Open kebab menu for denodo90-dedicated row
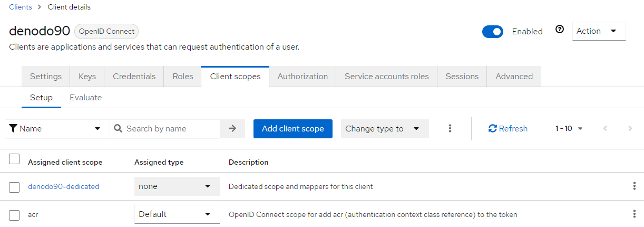Image resolution: width=644 pixels, height=227 pixels. (x=634, y=186)
